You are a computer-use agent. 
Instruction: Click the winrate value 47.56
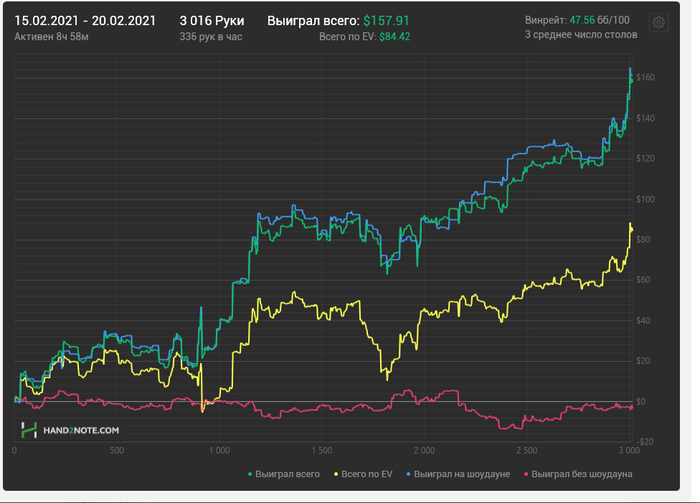582,20
